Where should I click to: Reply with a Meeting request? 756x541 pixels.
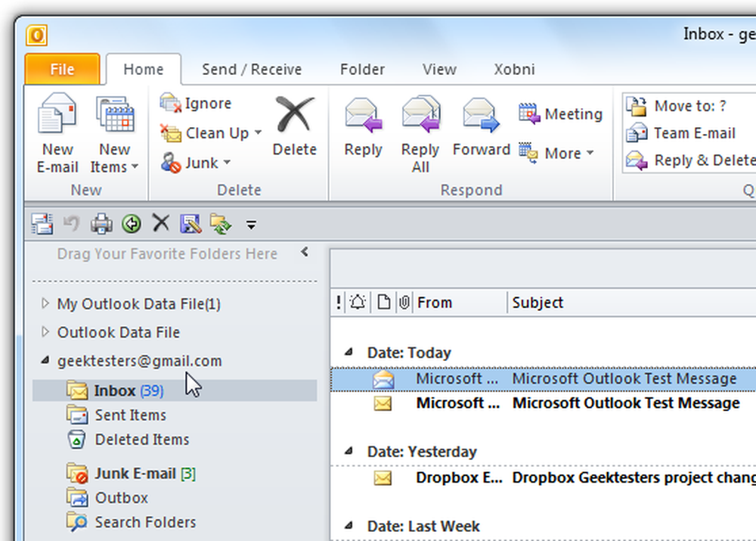pos(561,114)
